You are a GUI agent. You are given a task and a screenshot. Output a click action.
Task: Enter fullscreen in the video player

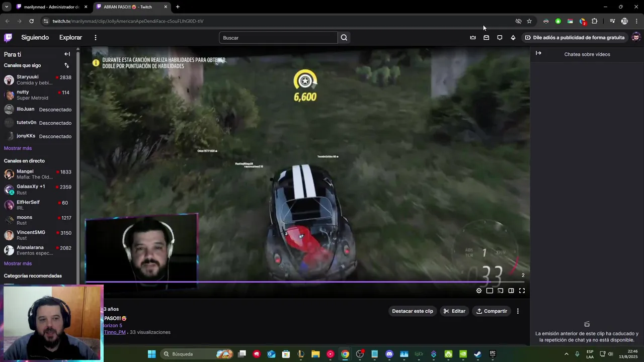(522, 291)
